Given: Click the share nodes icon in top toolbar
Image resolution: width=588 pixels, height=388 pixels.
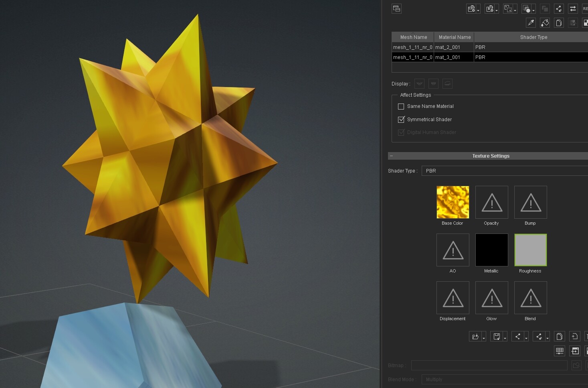Looking at the screenshot, I should pos(559,9).
